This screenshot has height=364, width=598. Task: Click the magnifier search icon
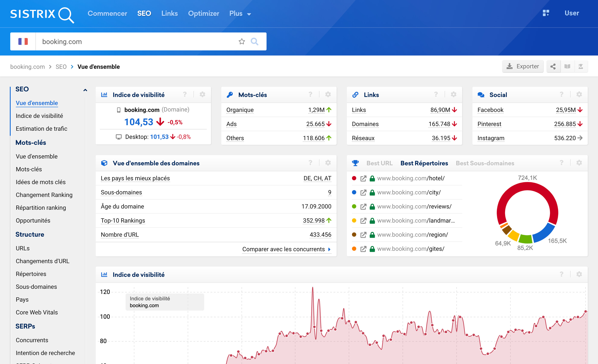254,41
